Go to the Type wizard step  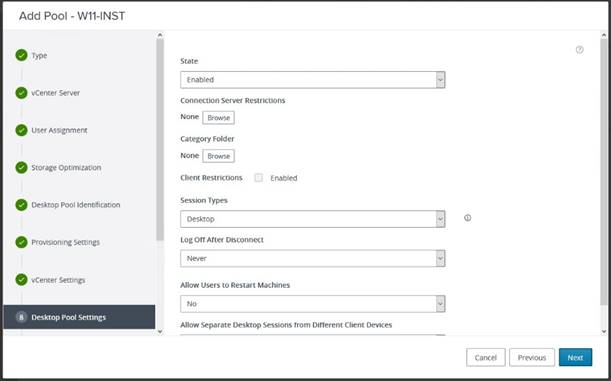coord(39,55)
